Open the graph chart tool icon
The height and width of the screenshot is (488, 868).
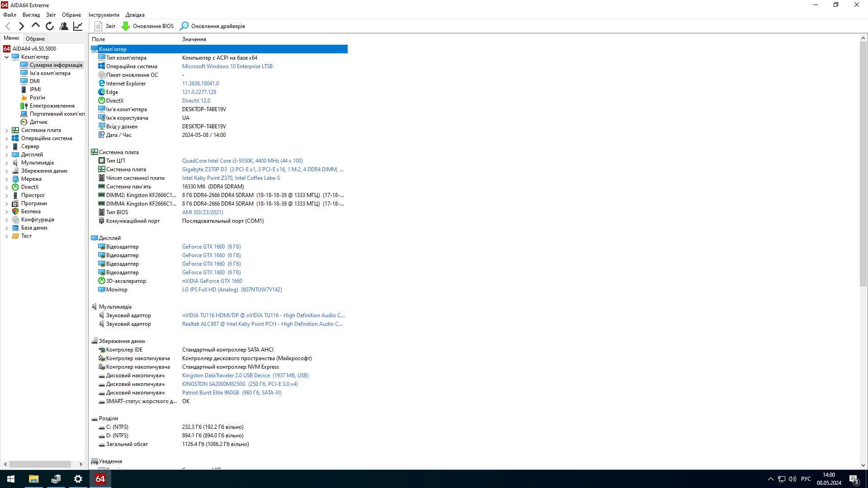(x=78, y=26)
